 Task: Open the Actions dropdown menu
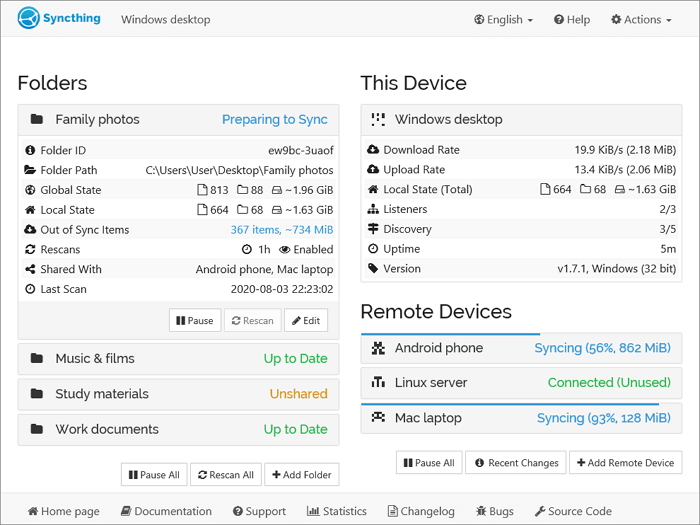click(x=641, y=19)
